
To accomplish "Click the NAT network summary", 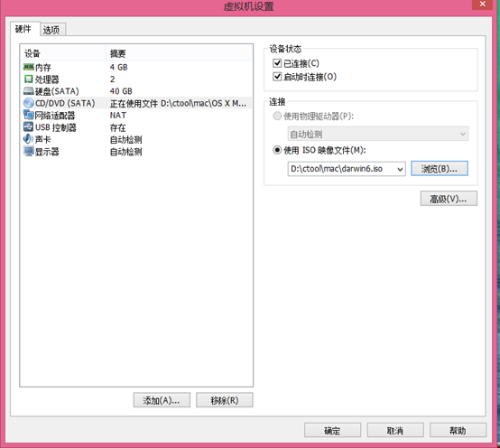I will coord(118,116).
